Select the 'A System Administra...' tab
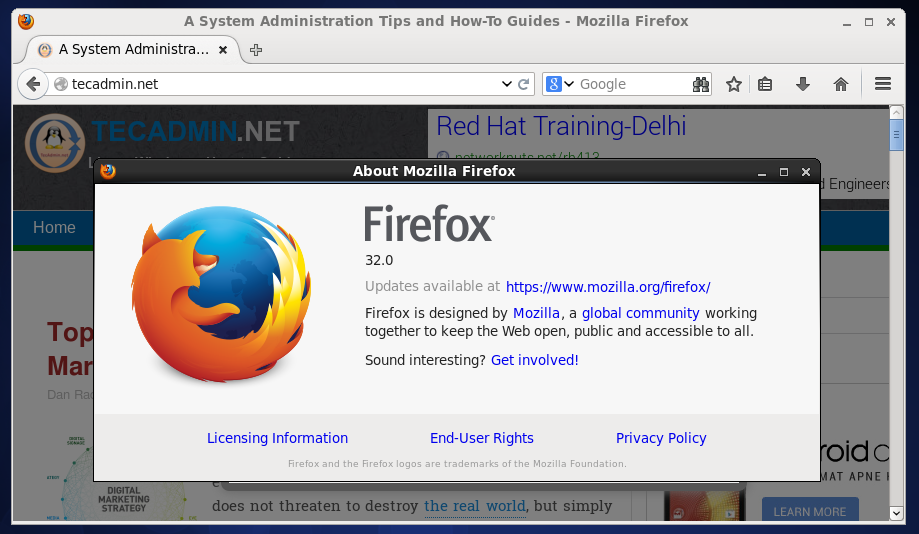Screen dimensions: 919x534 pos(133,50)
